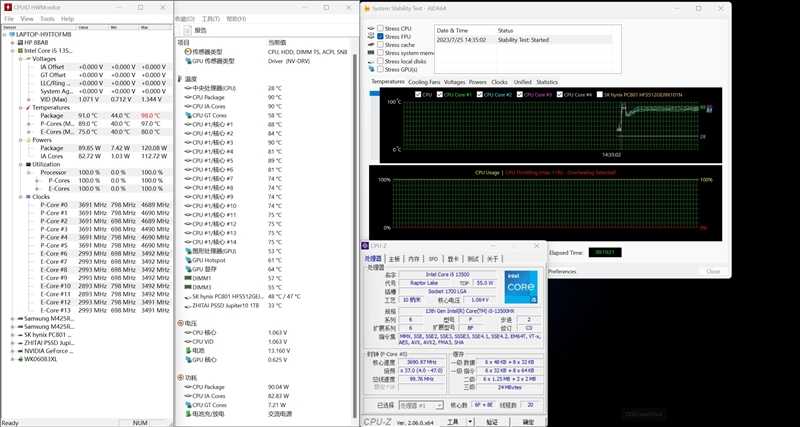
Task: Switch to the Statistics tab in the Stability Test
Action: (x=547, y=82)
